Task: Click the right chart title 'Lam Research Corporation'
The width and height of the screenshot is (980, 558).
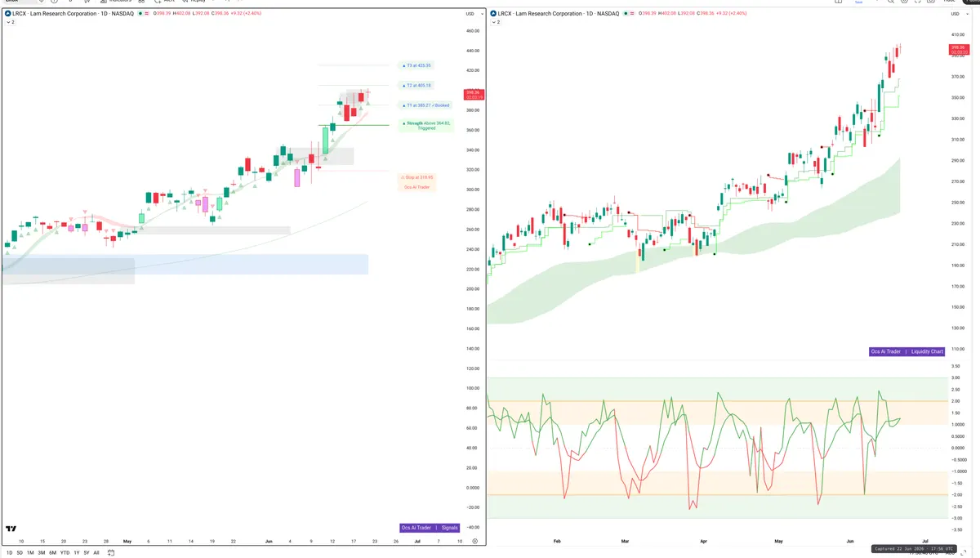Action: [x=549, y=14]
